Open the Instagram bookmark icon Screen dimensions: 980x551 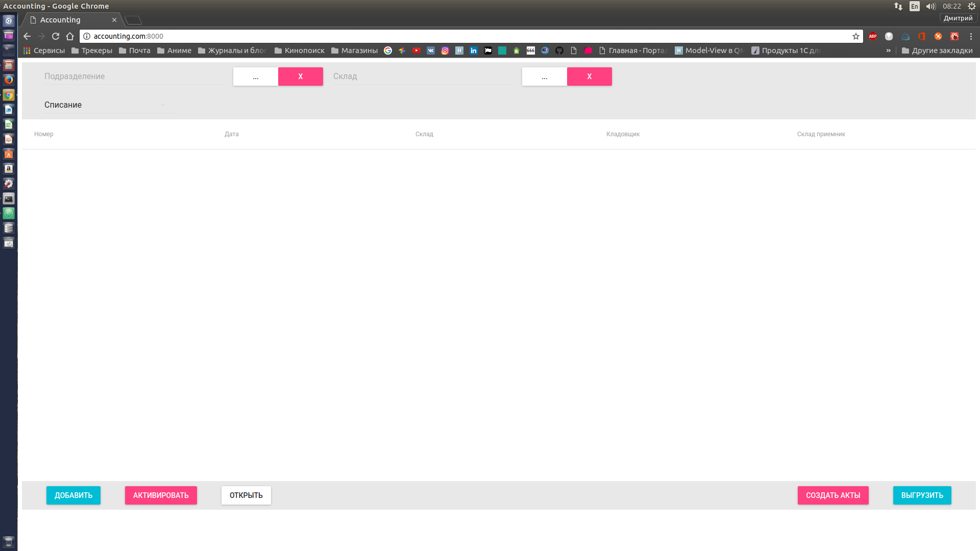445,51
